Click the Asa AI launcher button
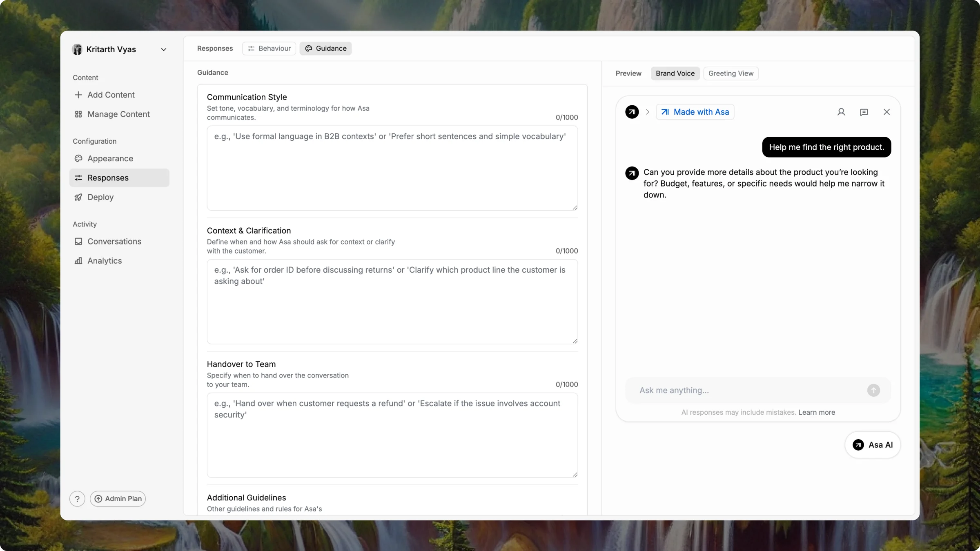This screenshot has width=980, height=551. click(x=873, y=445)
